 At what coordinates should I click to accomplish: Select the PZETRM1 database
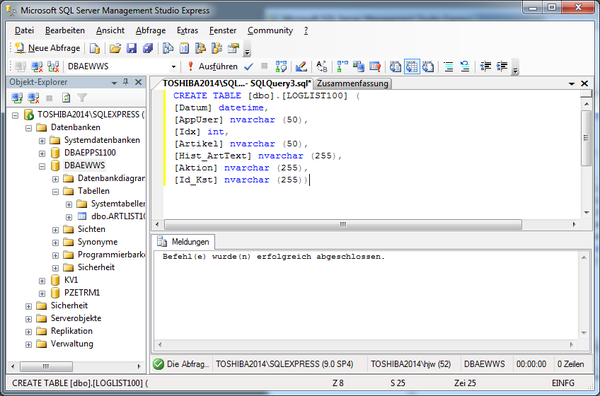pyautogui.click(x=82, y=293)
